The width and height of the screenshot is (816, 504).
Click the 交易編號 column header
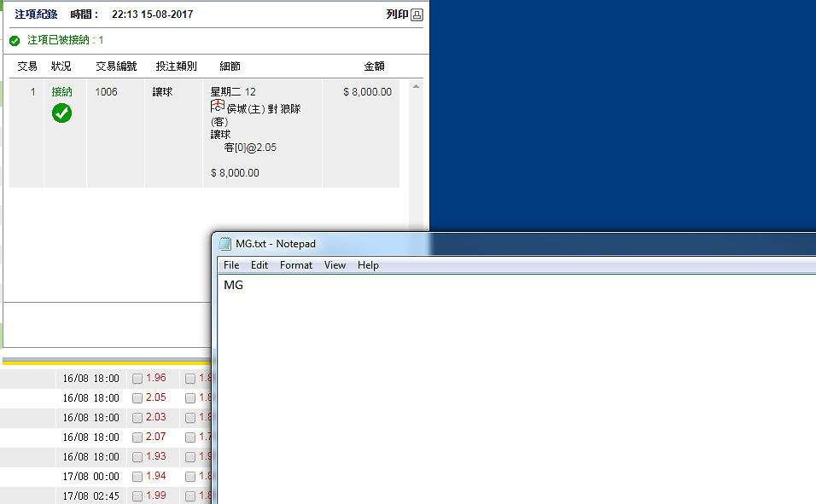point(116,66)
